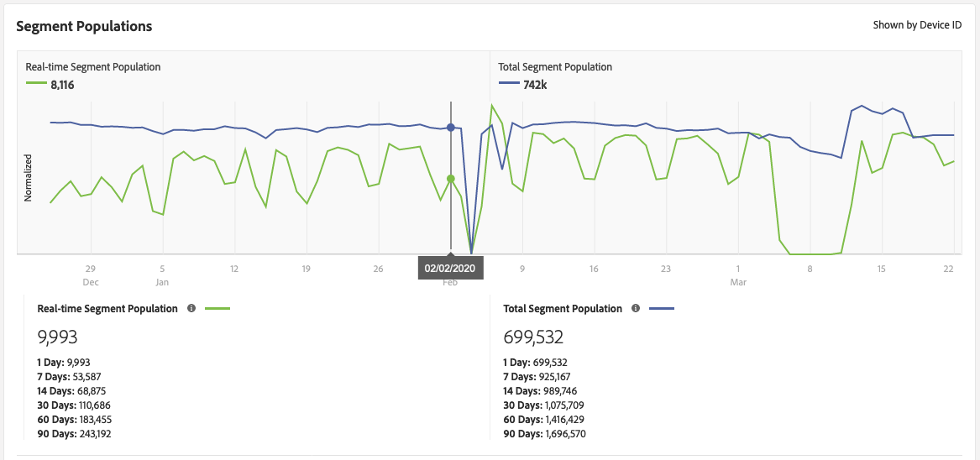The image size is (980, 460).
Task: Click info icon beside Real-time Segment Population
Action: pyautogui.click(x=191, y=309)
